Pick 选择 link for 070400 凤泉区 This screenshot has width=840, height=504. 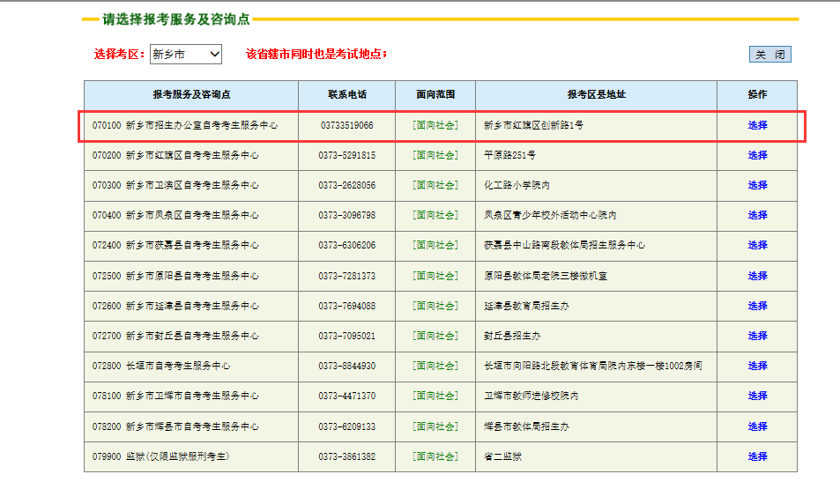coord(757,215)
